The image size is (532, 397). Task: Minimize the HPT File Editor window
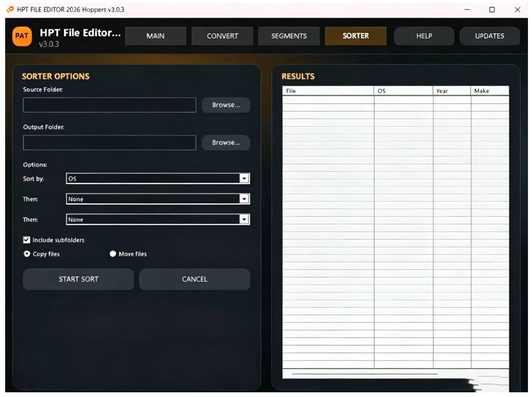click(x=467, y=10)
